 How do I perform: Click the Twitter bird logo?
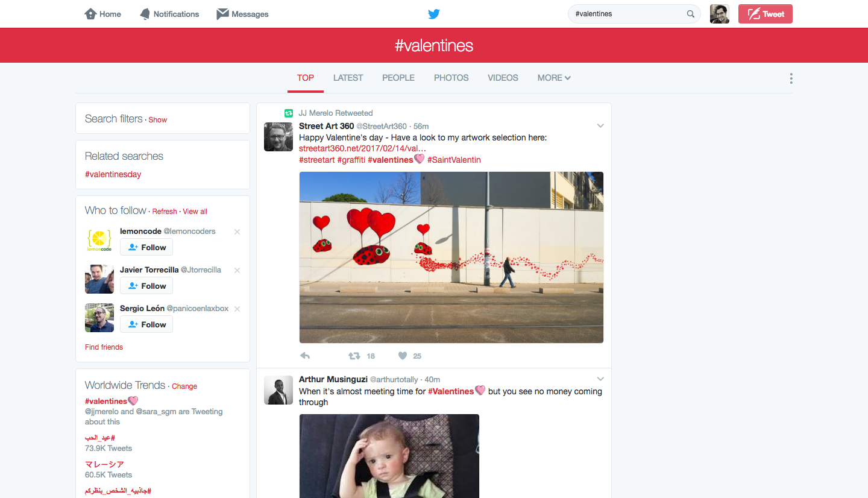tap(434, 14)
